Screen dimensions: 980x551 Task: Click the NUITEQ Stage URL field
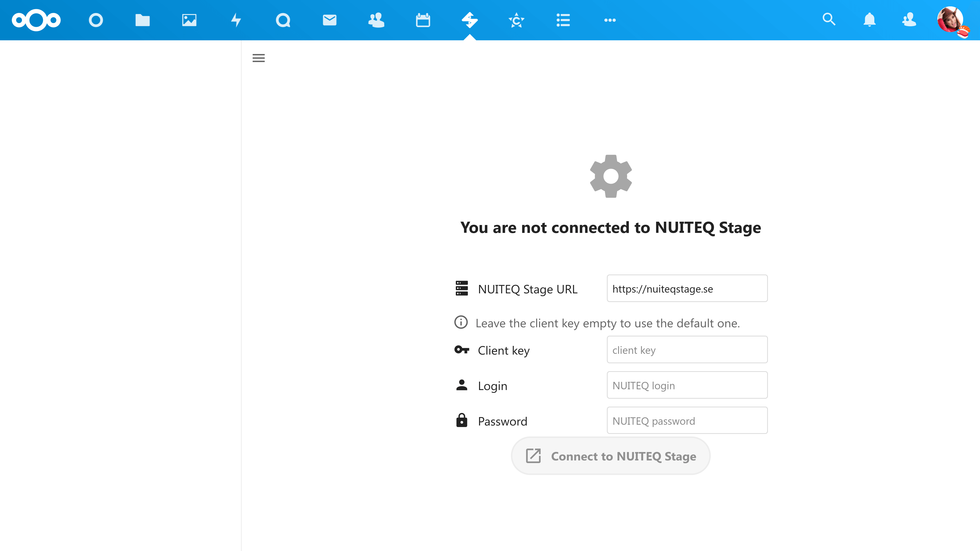click(687, 289)
